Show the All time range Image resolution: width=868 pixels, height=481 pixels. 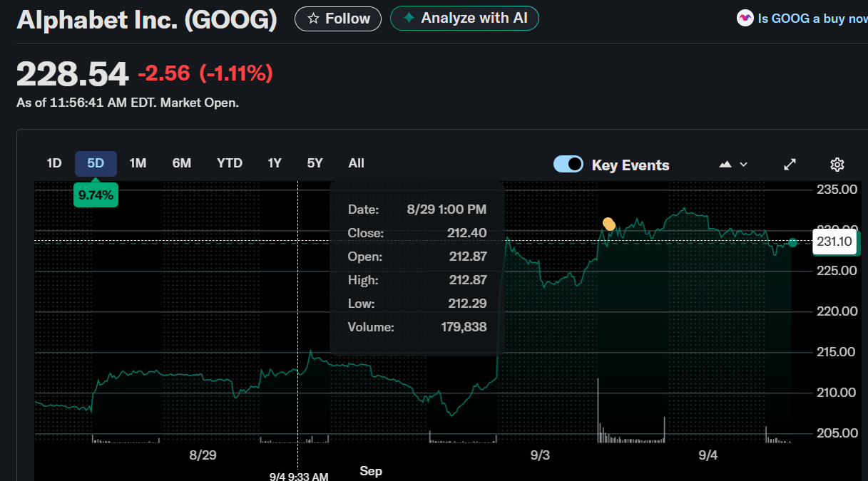[x=357, y=163]
